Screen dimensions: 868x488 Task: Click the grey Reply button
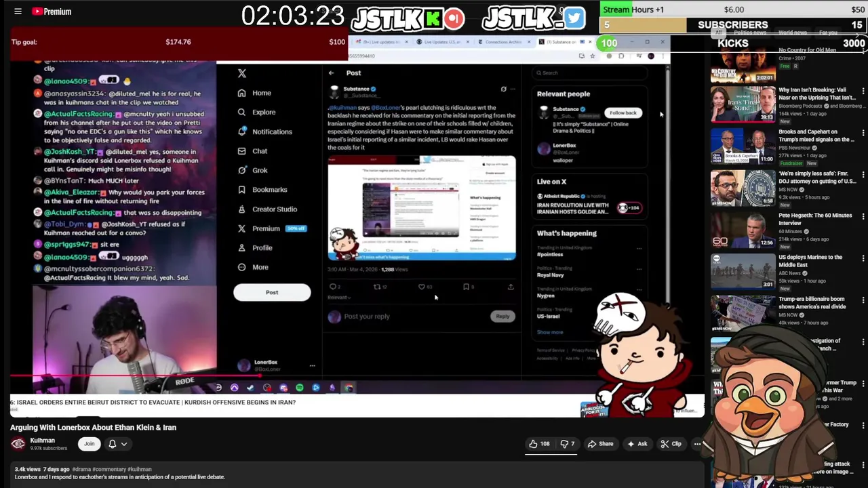pyautogui.click(x=502, y=317)
